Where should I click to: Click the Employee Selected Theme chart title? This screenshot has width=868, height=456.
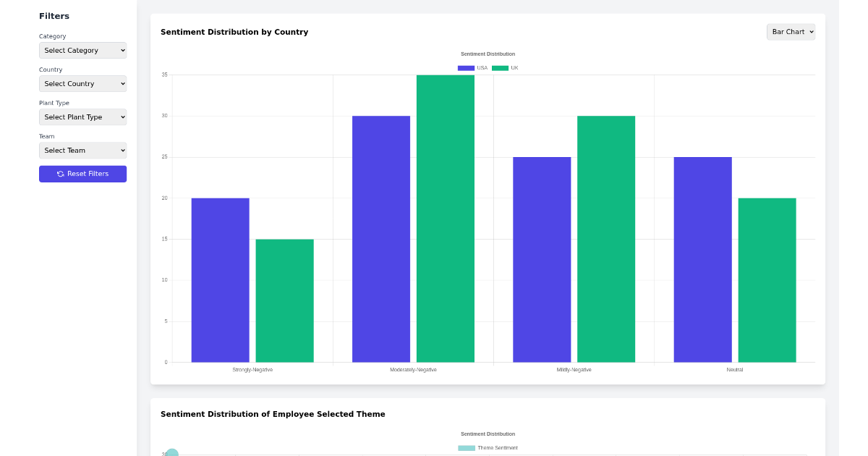tap(273, 414)
